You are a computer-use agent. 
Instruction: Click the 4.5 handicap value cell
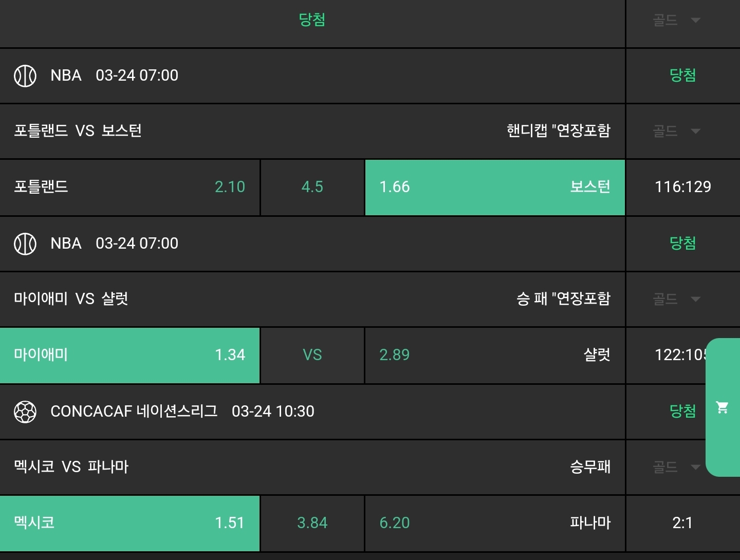pos(312,187)
